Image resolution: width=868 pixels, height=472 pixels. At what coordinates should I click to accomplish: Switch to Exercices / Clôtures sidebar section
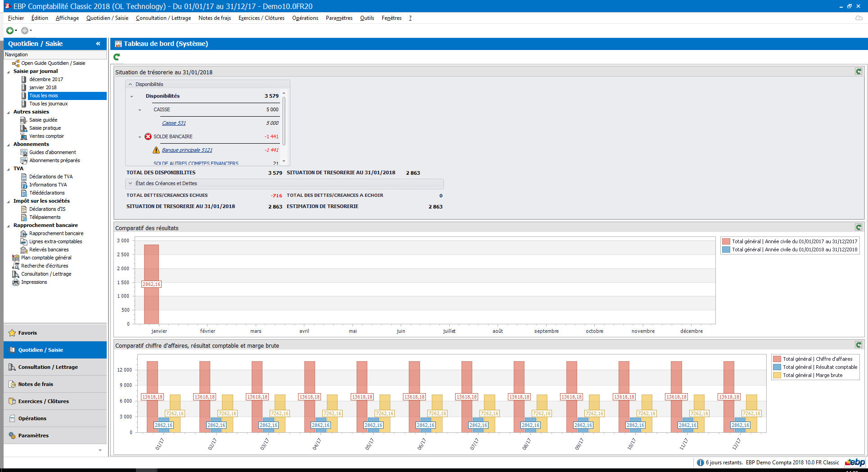coord(55,401)
